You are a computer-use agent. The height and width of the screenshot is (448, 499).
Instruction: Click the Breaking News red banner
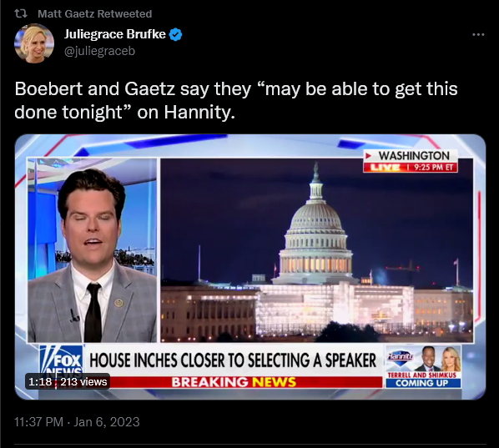[x=234, y=382]
